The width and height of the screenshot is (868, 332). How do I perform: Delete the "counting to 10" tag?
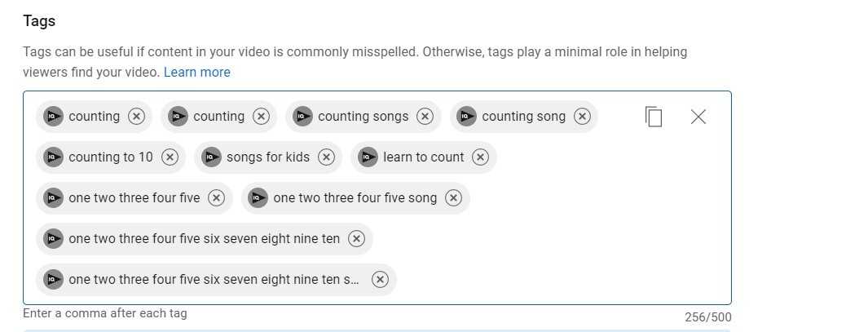170,157
